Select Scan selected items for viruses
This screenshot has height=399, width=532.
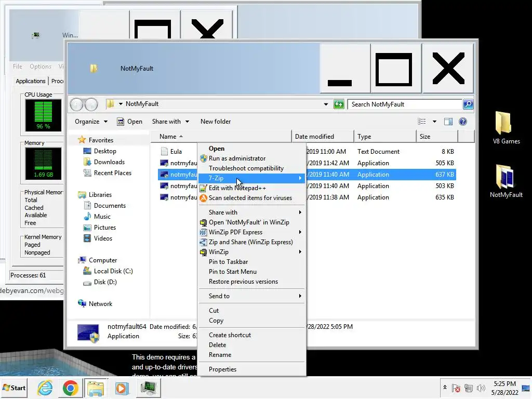pyautogui.click(x=251, y=198)
